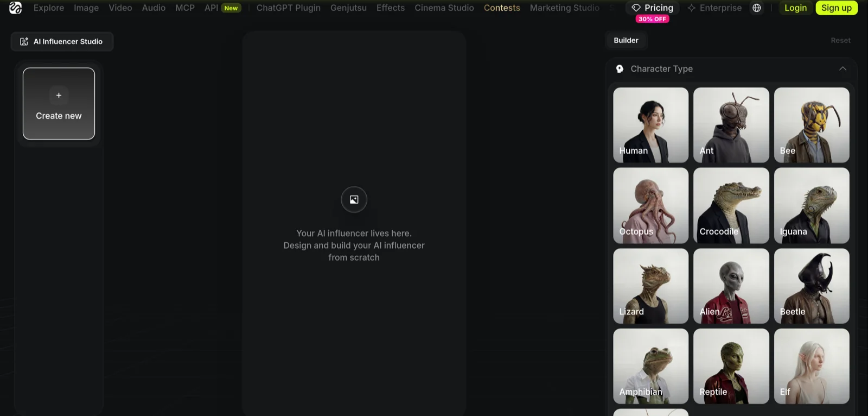Click the Character Type section icon
Image resolution: width=868 pixels, height=416 pixels.
click(x=620, y=69)
